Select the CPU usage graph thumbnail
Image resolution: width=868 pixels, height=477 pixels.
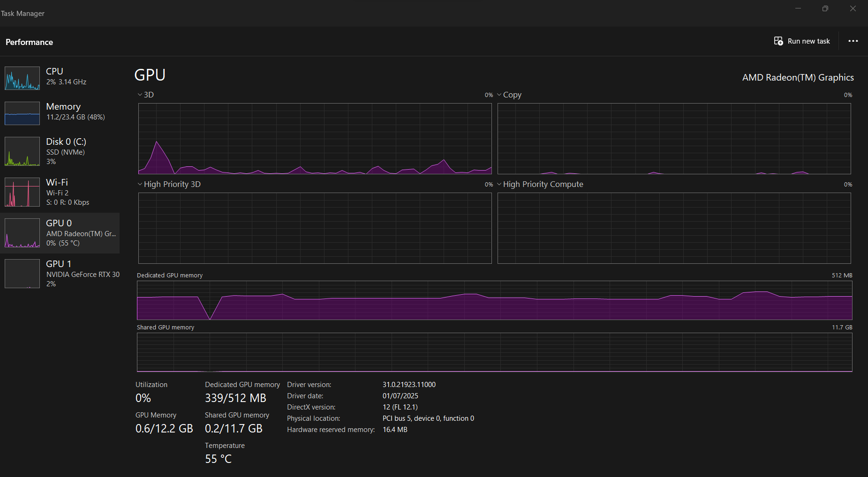click(x=22, y=78)
